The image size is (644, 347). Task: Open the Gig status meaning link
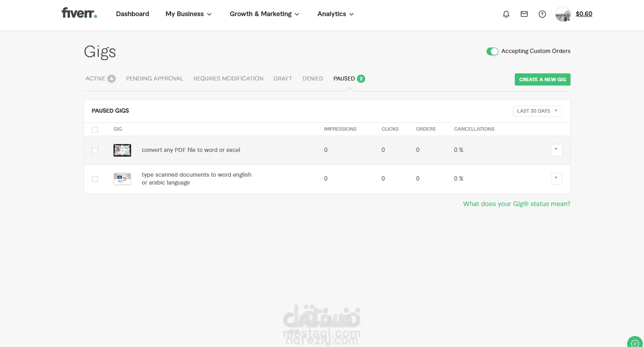click(x=516, y=204)
